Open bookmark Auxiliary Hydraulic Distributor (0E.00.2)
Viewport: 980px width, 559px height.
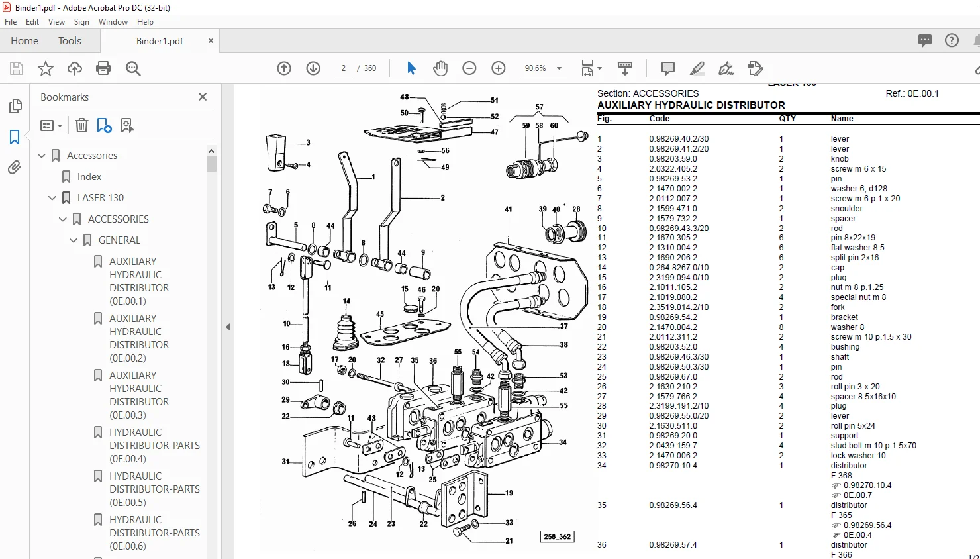[x=139, y=338]
